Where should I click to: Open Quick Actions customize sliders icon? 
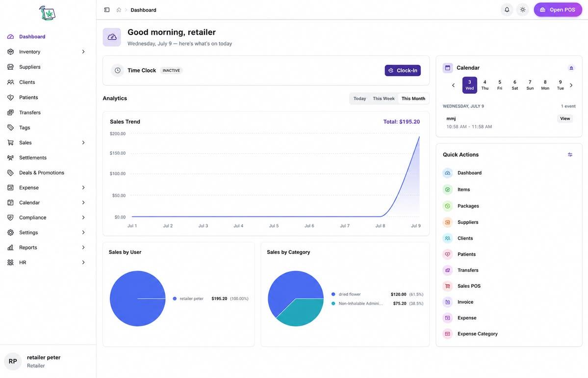(570, 155)
